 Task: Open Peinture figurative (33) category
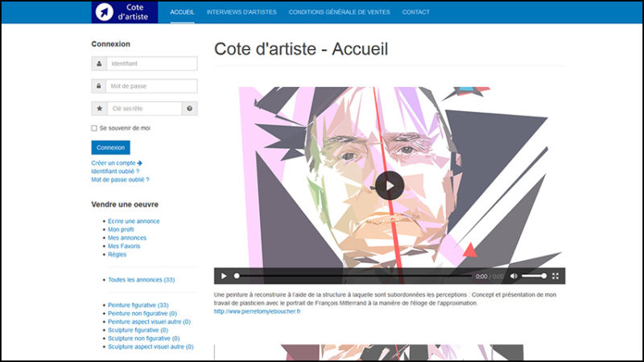[x=138, y=306]
